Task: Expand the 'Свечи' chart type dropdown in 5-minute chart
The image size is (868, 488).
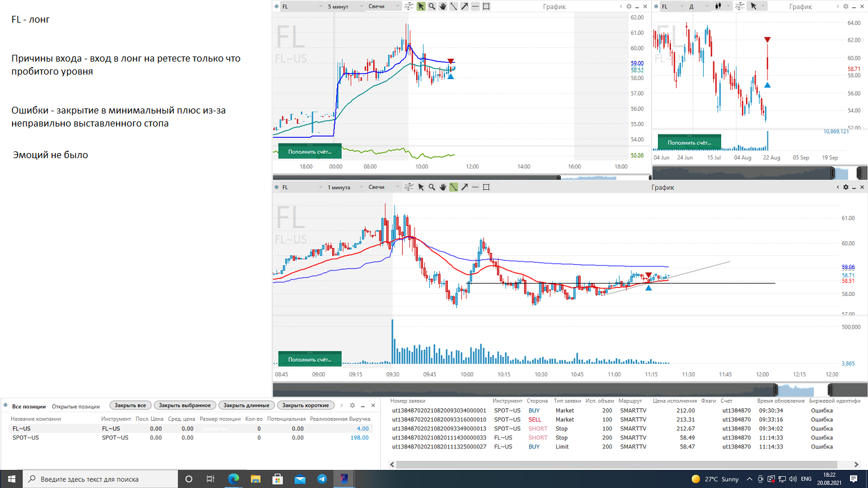Action: (383, 6)
